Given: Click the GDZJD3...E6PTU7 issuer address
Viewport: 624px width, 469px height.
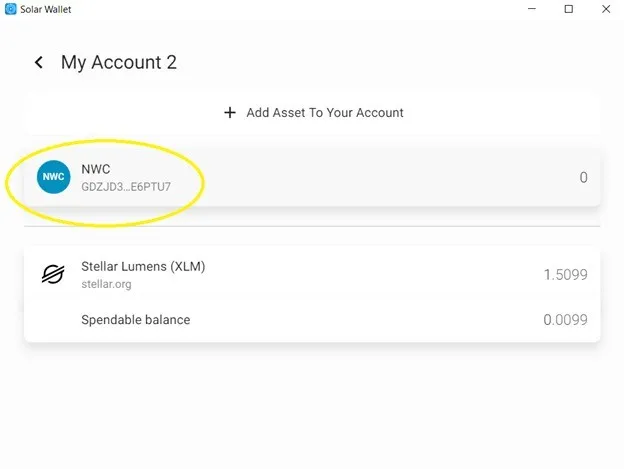Looking at the screenshot, I should click(126, 187).
